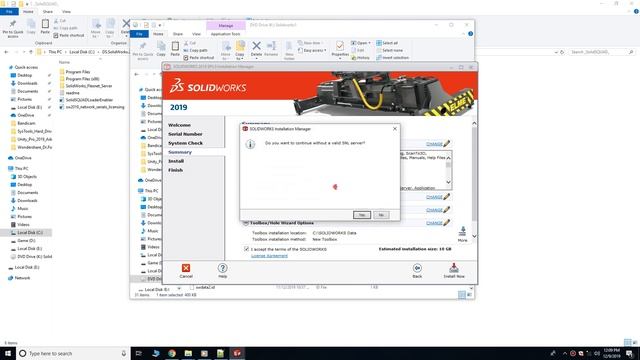Select the System Check step
Screen dimensions: 640x360
point(186,143)
